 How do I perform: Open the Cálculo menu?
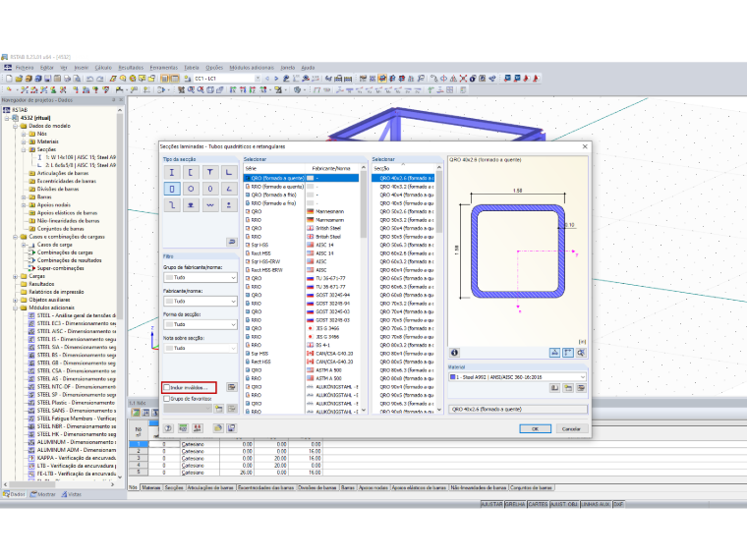[103, 68]
